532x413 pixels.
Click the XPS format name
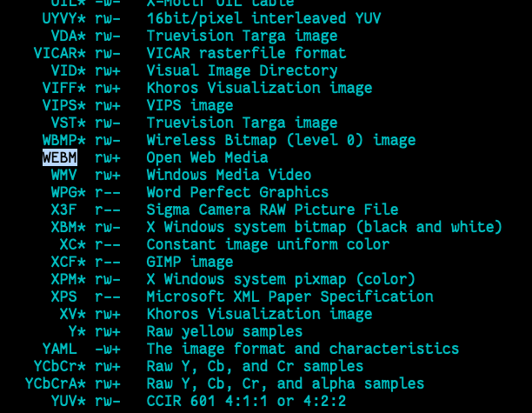tap(64, 296)
